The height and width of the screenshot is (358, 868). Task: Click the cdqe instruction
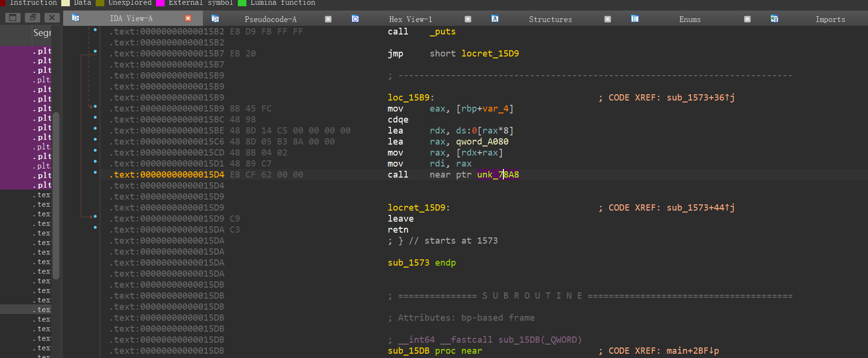398,120
